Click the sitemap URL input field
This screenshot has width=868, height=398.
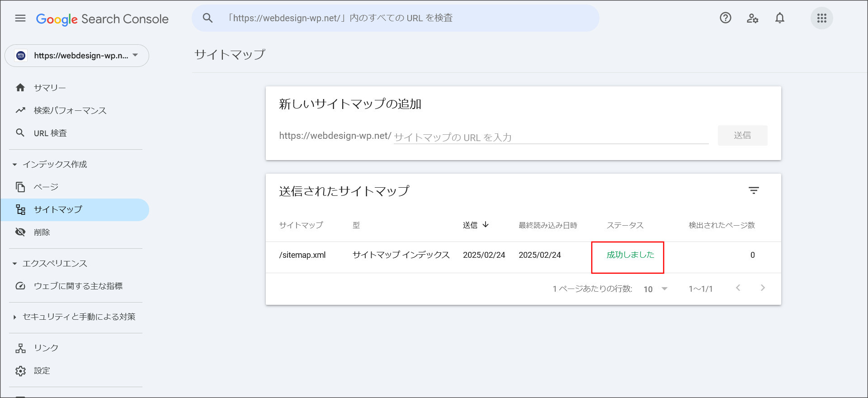(x=551, y=137)
